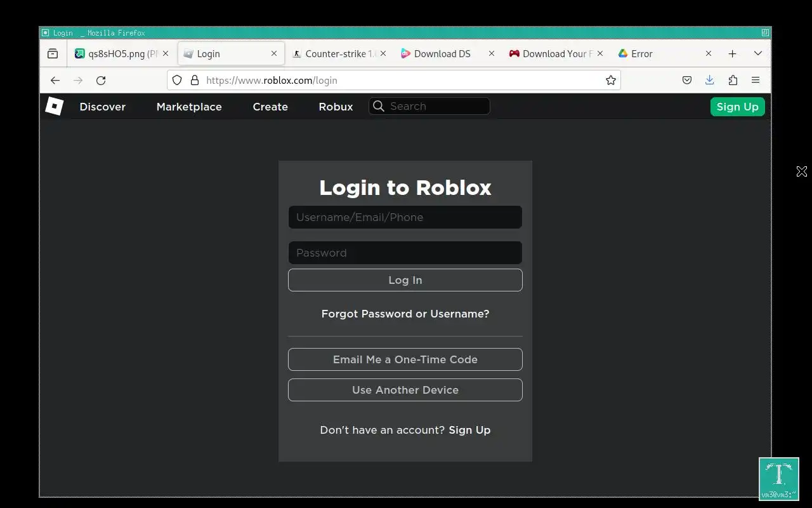Click the padlock site info icon

pos(195,80)
